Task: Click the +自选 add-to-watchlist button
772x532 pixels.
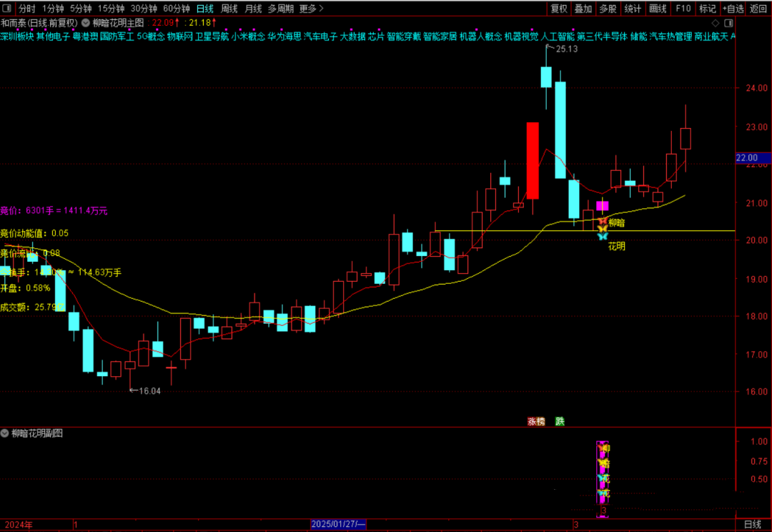Action: (733, 9)
